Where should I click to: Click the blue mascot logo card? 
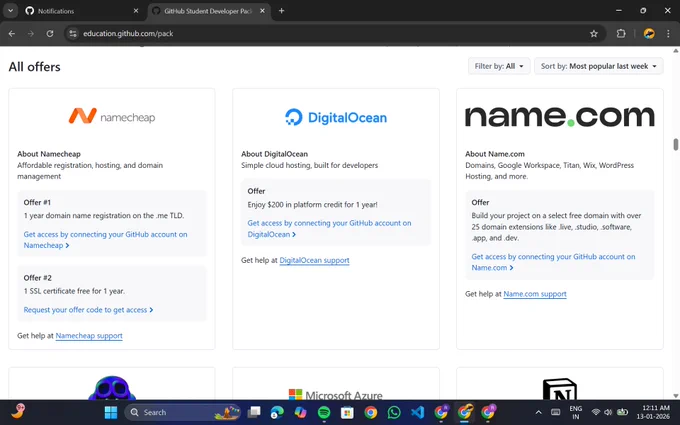coord(112,388)
